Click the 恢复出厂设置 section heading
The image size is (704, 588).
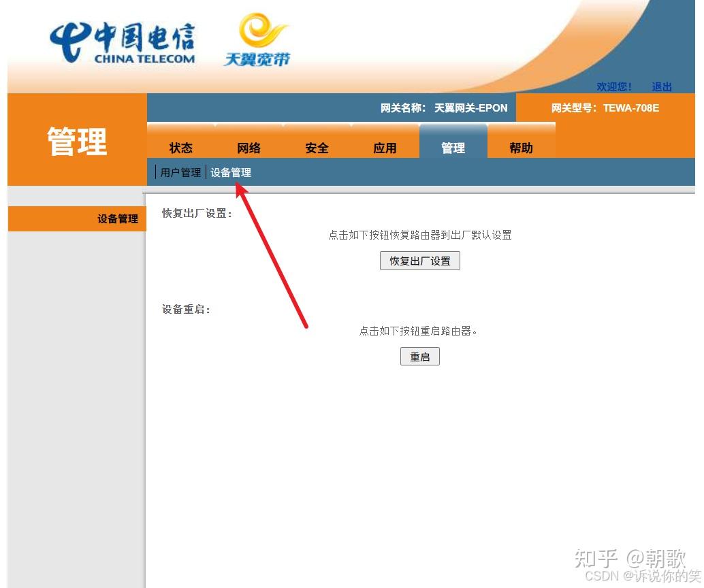pos(197,212)
